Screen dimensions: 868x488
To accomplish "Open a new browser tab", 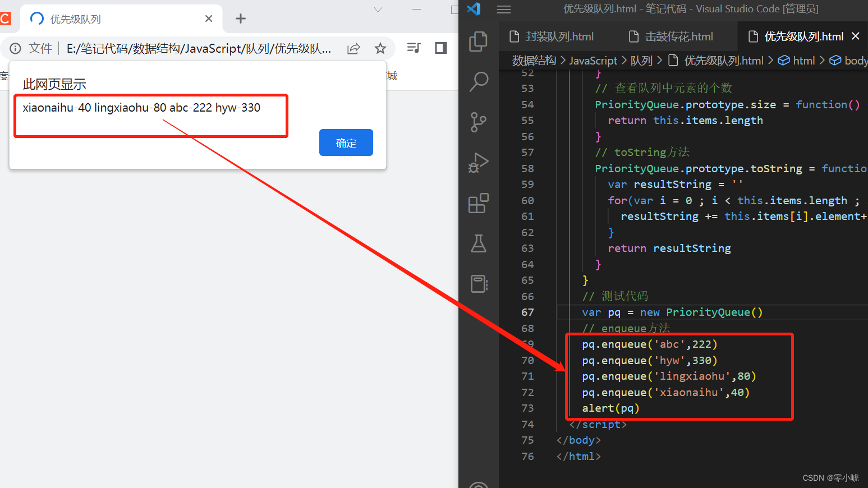I will [x=241, y=19].
